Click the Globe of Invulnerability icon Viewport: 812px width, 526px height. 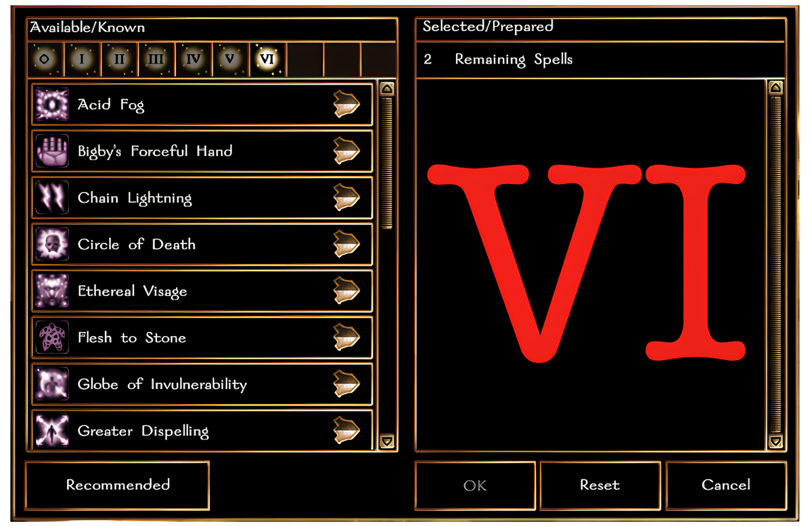click(52, 385)
